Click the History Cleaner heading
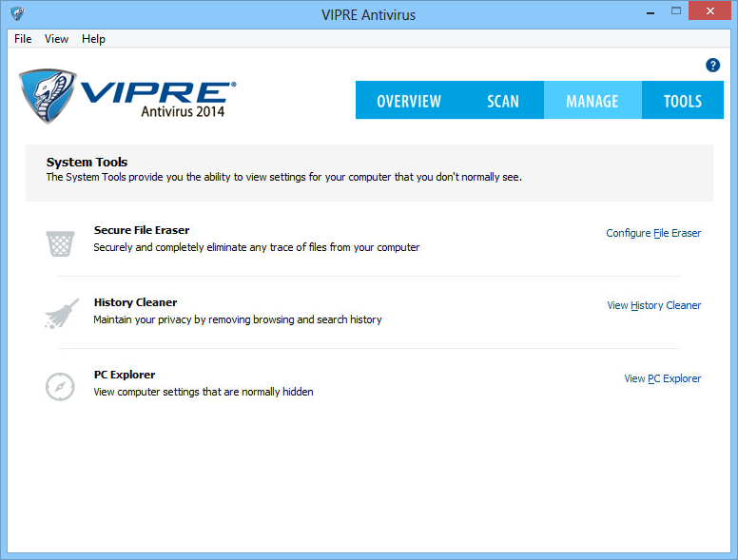This screenshot has height=560, width=738. pyautogui.click(x=136, y=302)
